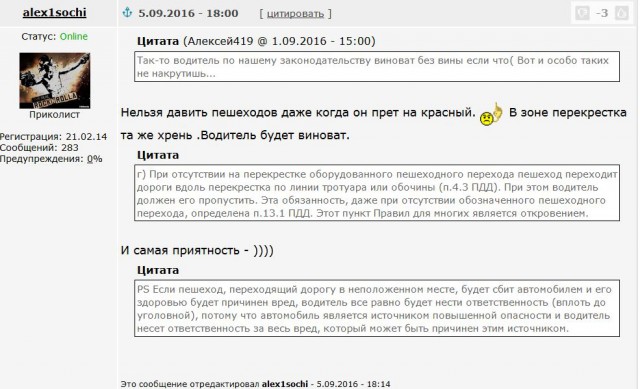Click the green Online status text
Viewport: 640px width, 389px height.
(73, 36)
